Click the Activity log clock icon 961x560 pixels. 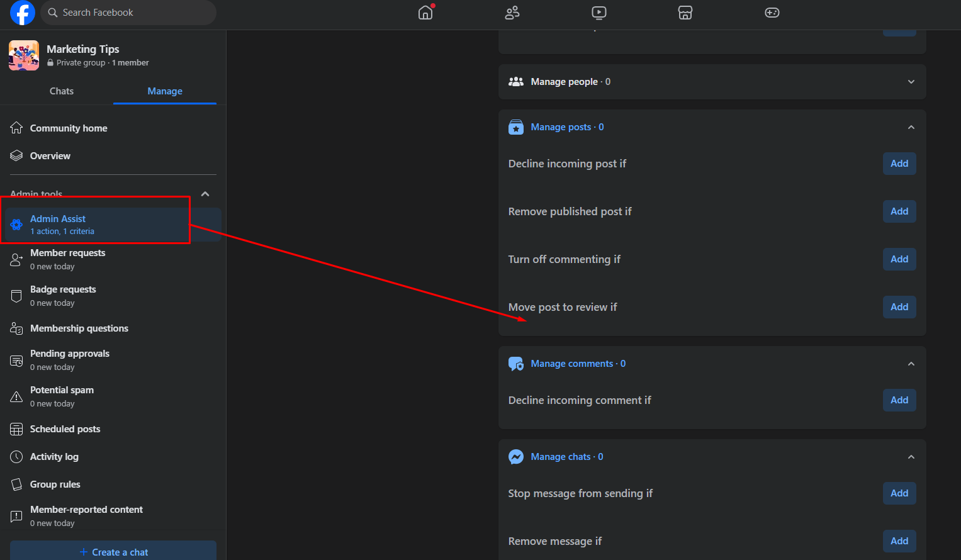16,457
